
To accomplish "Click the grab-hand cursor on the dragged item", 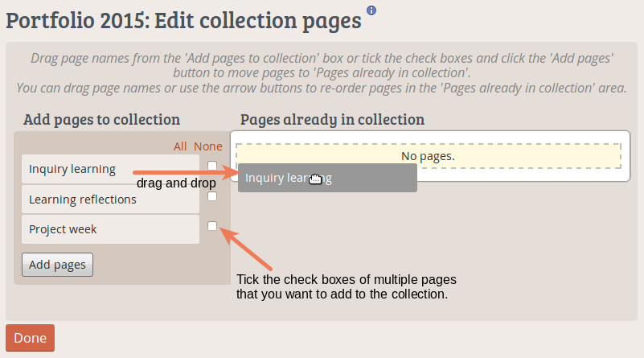I will pyautogui.click(x=315, y=179).
